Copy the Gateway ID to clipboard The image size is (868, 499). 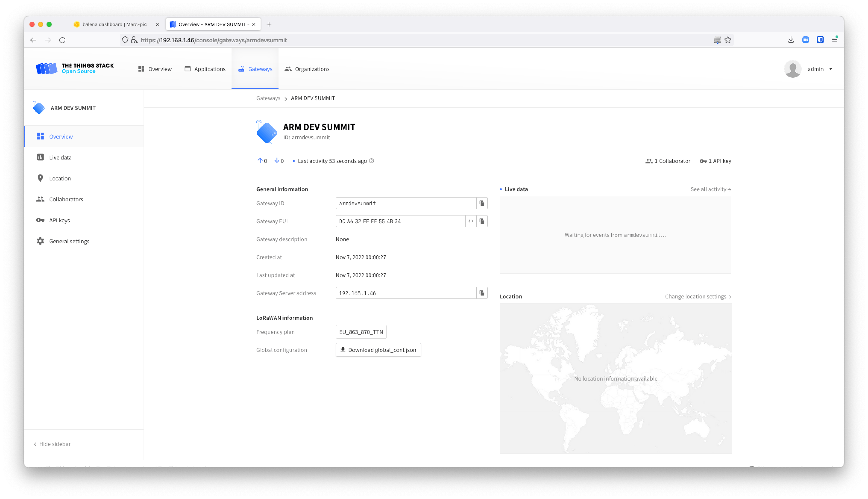pos(482,203)
